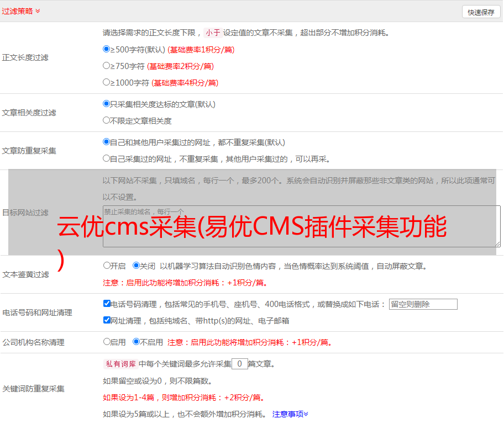Focus the 禁止采集的域名 textarea
Image resolution: width=504 pixels, height=424 pixels.
302,226
